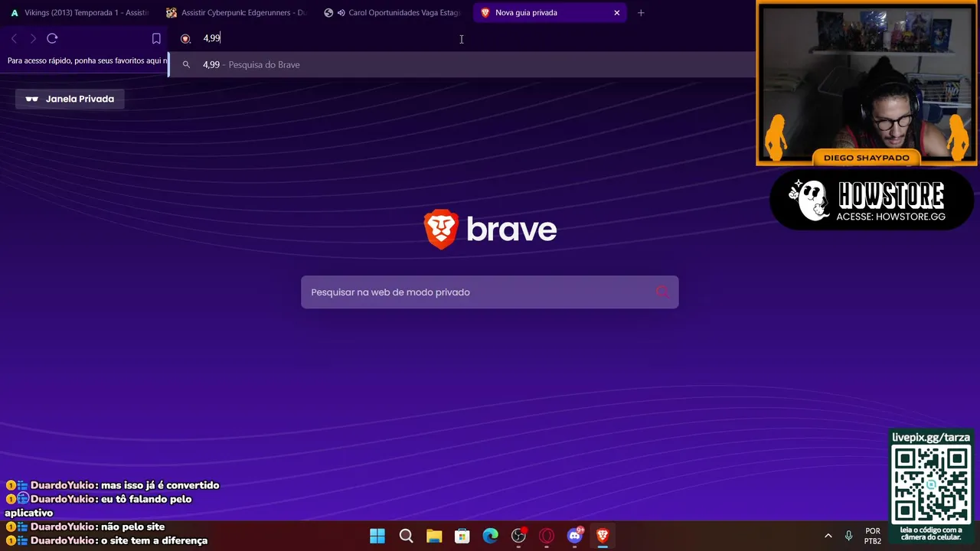This screenshot has height=551, width=980.
Task: Click the audio speaker icon on Carol tab
Action: coord(341,12)
